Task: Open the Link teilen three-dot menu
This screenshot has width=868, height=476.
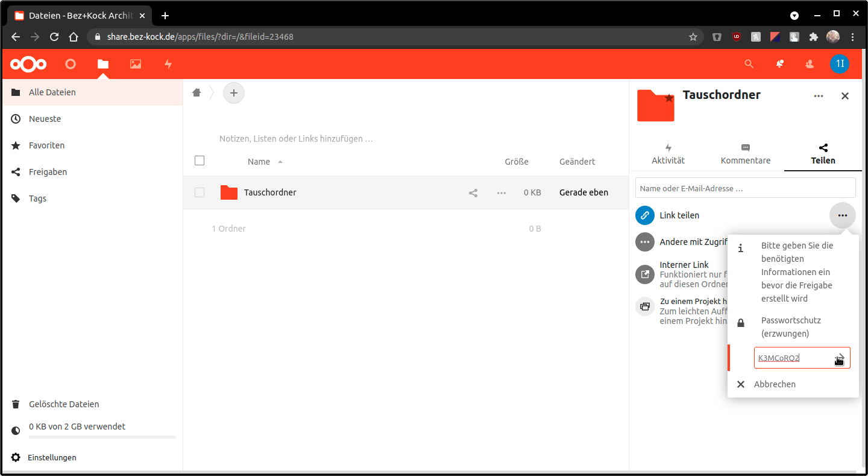Action: 842,215
